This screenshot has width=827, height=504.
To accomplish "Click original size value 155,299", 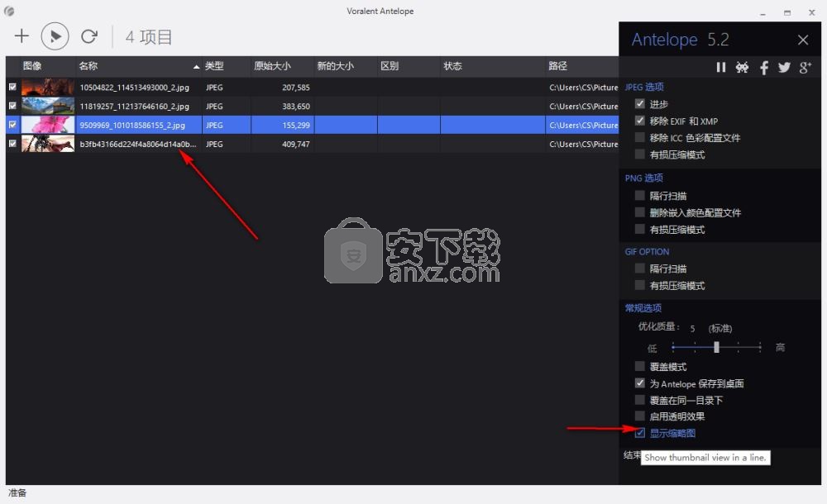I will point(296,126).
